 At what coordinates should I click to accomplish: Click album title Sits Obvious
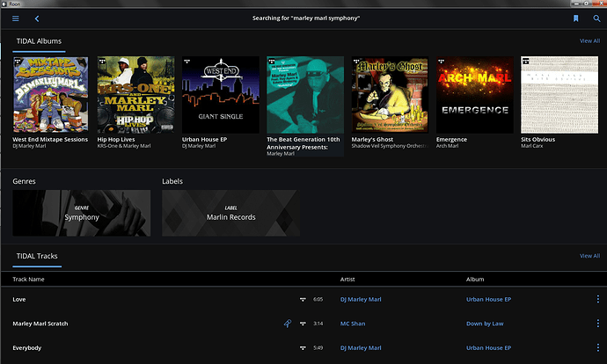pyautogui.click(x=538, y=139)
